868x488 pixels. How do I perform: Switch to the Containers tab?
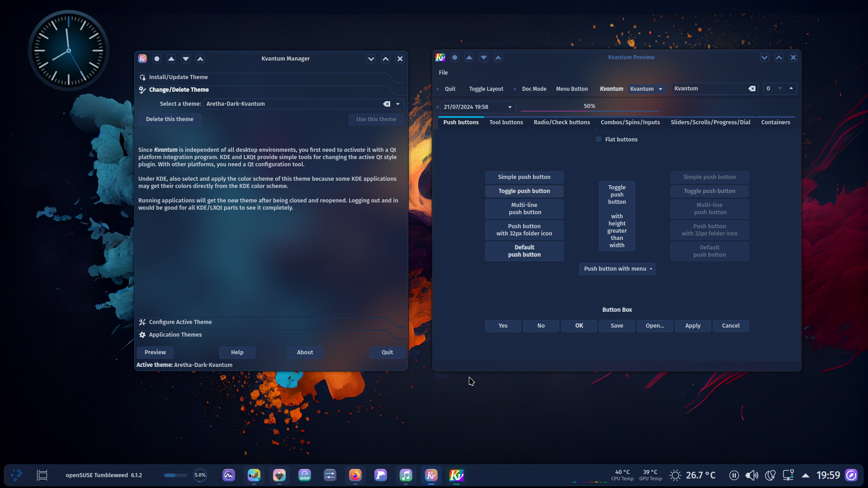[x=775, y=122]
